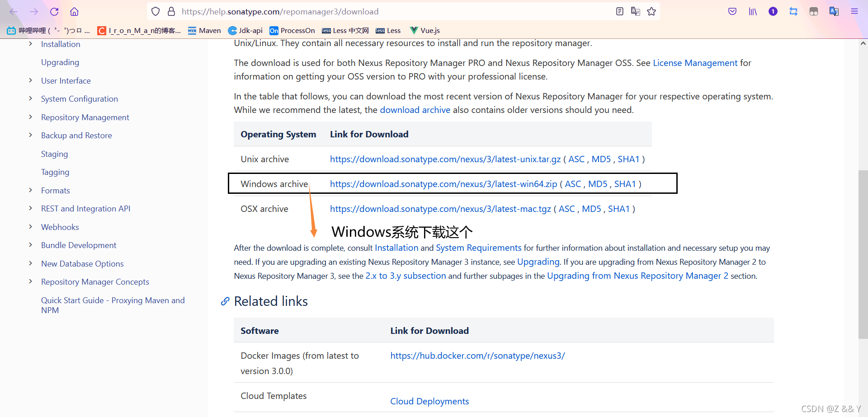Open the Less bookmark

click(388, 31)
